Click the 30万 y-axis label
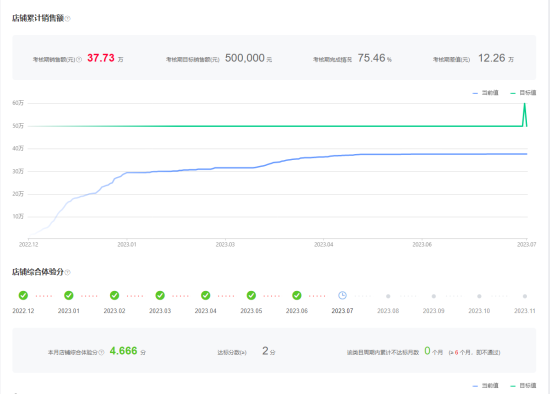 click(18, 171)
